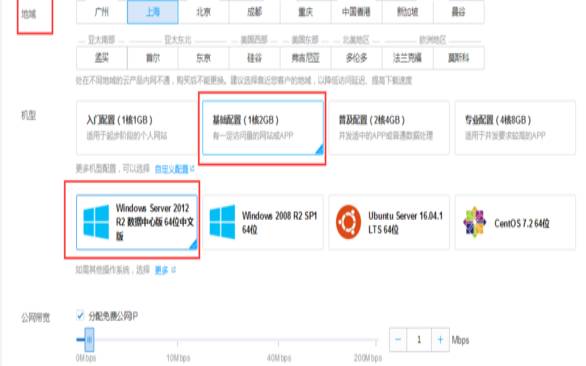Click the bandwidth slider handle
This screenshot has height=366, width=586.
(x=89, y=340)
